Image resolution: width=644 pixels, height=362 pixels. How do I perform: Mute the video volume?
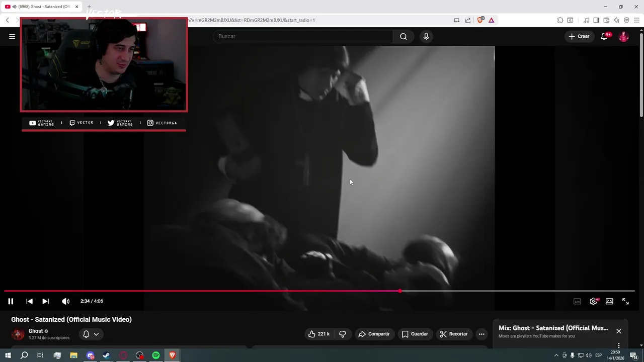tap(65, 301)
